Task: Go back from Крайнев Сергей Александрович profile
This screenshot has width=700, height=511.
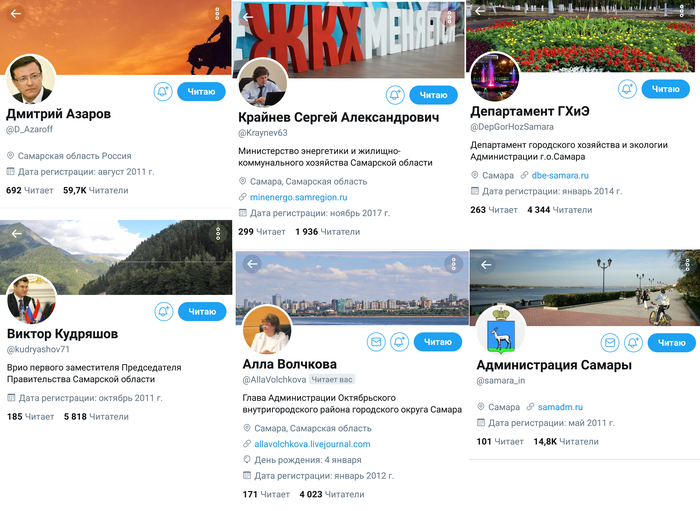Action: pyautogui.click(x=248, y=17)
